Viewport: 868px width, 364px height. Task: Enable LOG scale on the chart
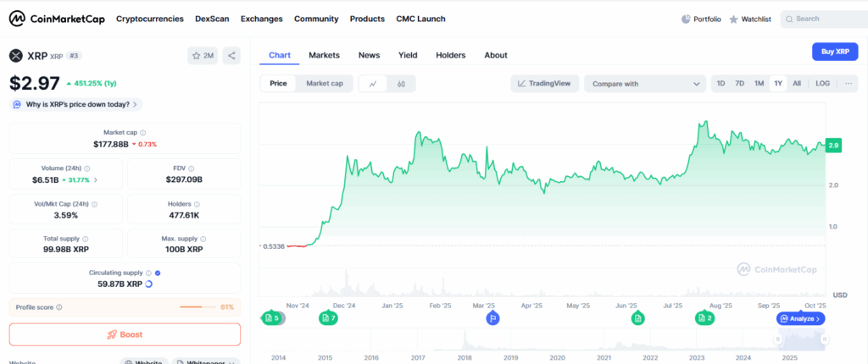point(822,84)
